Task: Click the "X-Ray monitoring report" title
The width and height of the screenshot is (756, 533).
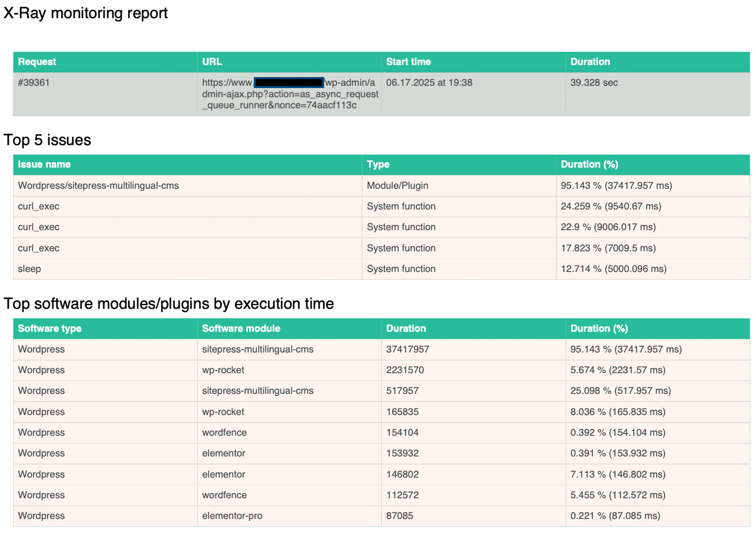Action: coord(86,13)
